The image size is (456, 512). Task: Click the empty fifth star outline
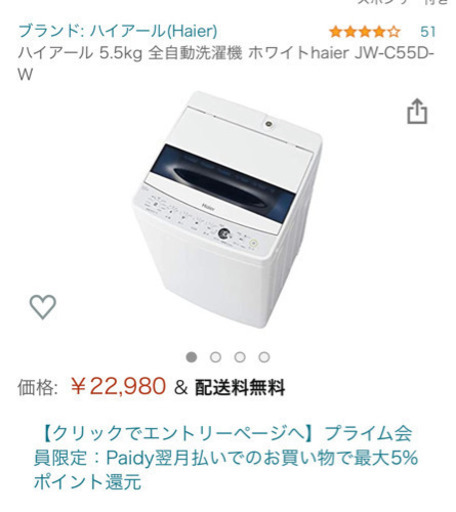[394, 32]
